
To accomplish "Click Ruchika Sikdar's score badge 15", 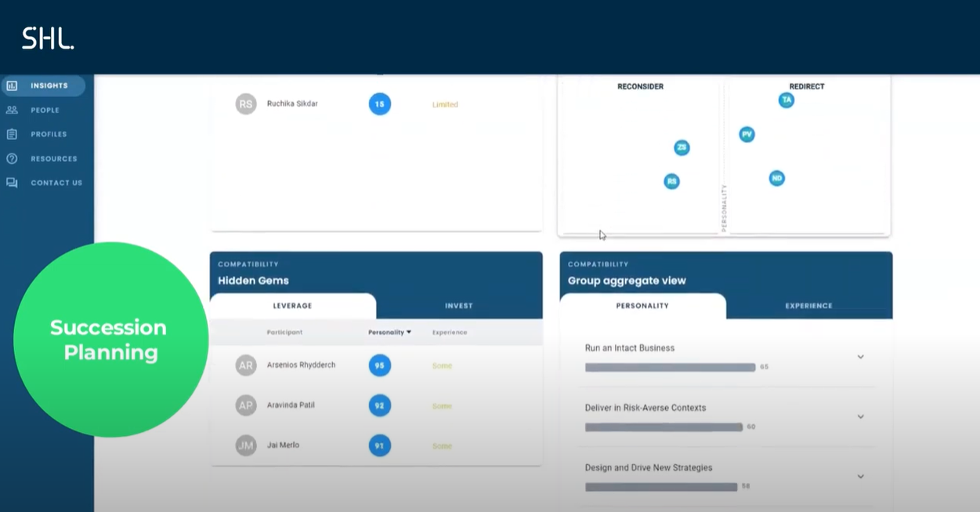I will (x=379, y=103).
